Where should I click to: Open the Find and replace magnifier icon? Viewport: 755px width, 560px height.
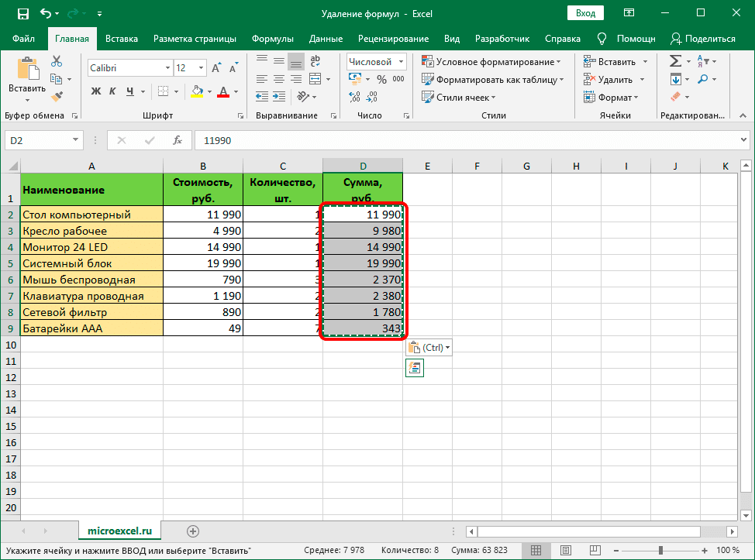pyautogui.click(x=703, y=78)
